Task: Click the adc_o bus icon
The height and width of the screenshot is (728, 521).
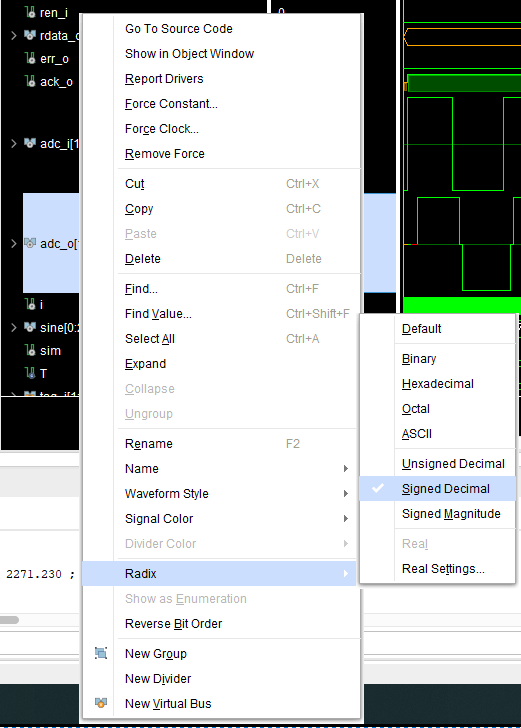Action: pyautogui.click(x=30, y=243)
